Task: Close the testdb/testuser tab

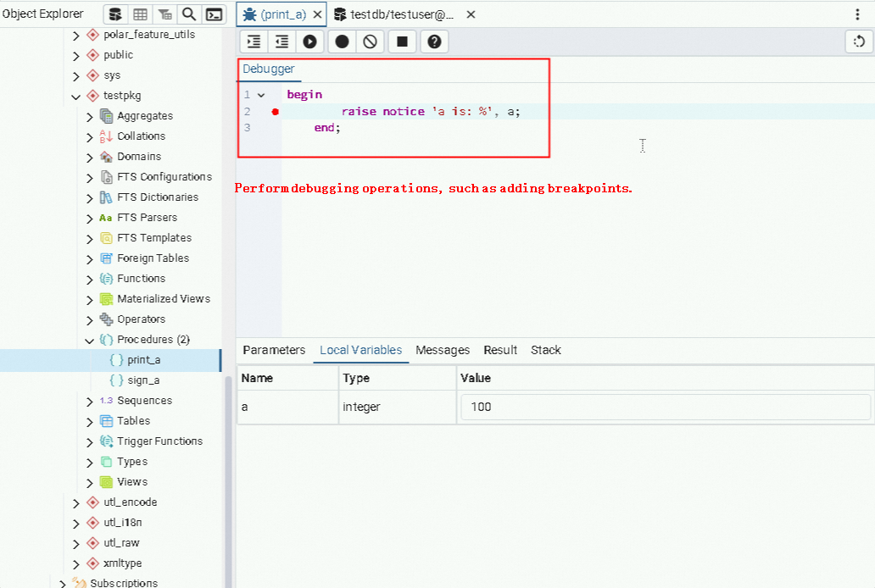Action: [x=471, y=14]
